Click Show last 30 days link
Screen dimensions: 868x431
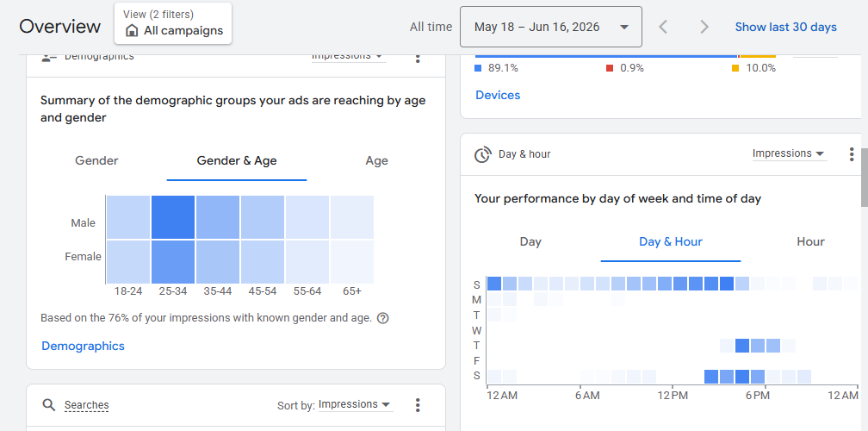785,27
